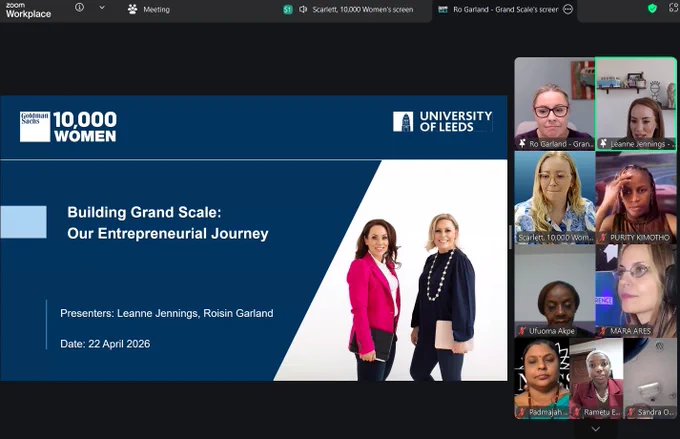Click muted mic icon beside Sandra O.
Image resolution: width=680 pixels, height=439 pixels.
pos(631,412)
